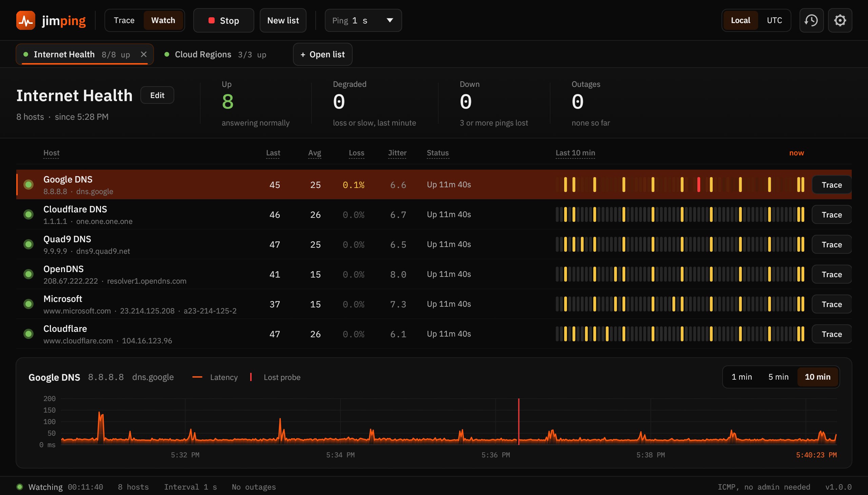
Task: Select UTC time display
Action: 774,20
